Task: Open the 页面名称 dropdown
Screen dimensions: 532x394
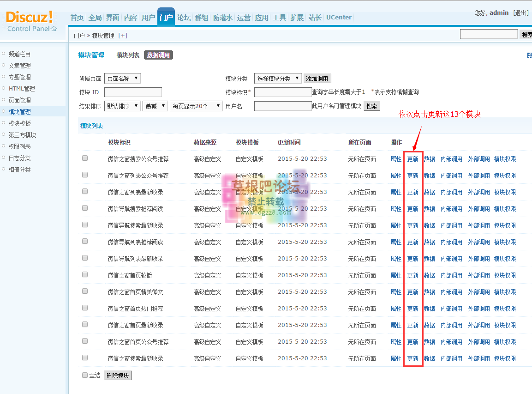Action: click(123, 78)
